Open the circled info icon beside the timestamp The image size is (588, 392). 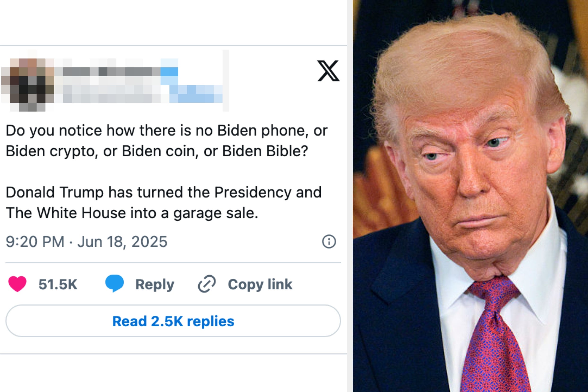click(x=329, y=242)
